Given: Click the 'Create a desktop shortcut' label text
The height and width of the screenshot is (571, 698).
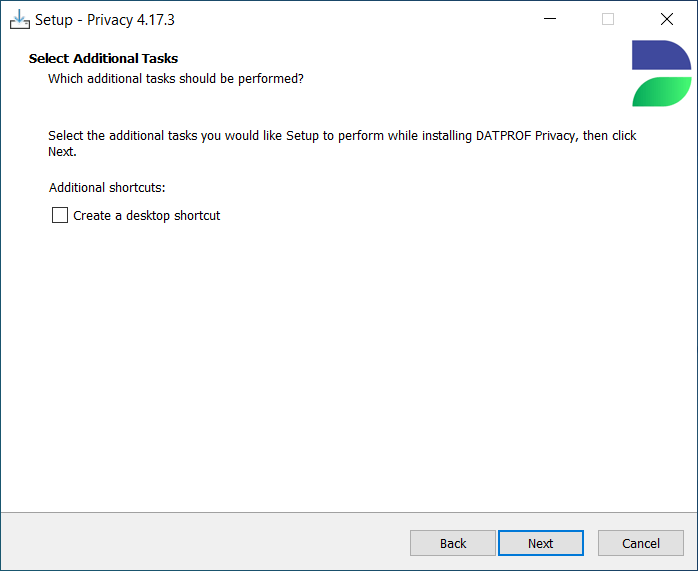Looking at the screenshot, I should pyautogui.click(x=146, y=216).
